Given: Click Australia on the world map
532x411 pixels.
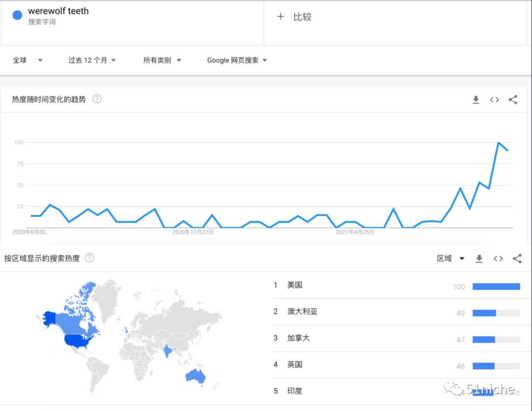Looking at the screenshot, I should point(196,376).
